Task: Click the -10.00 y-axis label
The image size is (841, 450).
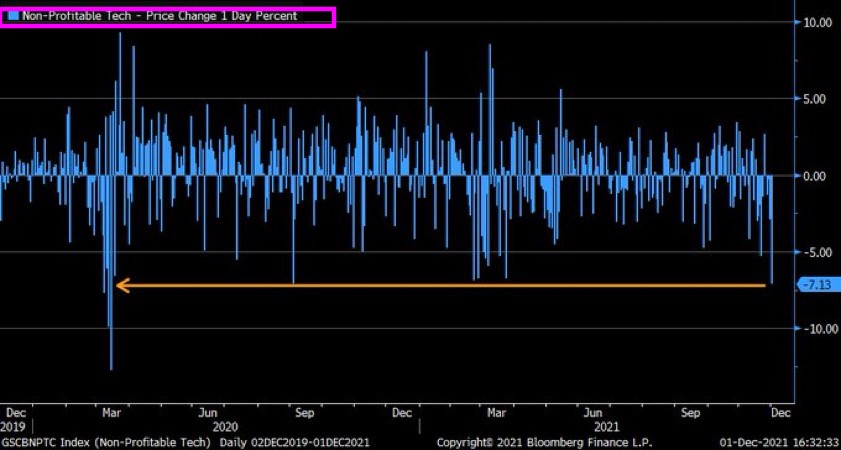Action: [x=818, y=329]
